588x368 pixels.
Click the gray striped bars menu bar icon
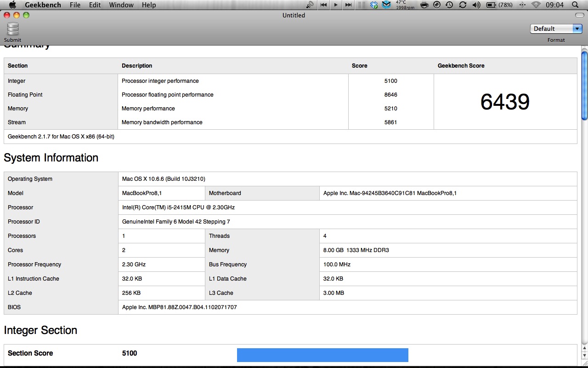pyautogui.click(x=362, y=5)
